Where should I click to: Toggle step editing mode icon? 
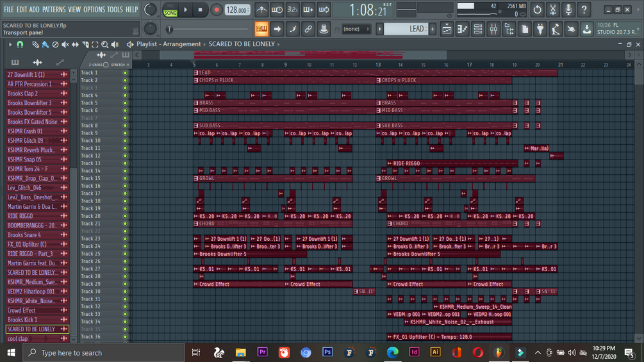(x=292, y=29)
